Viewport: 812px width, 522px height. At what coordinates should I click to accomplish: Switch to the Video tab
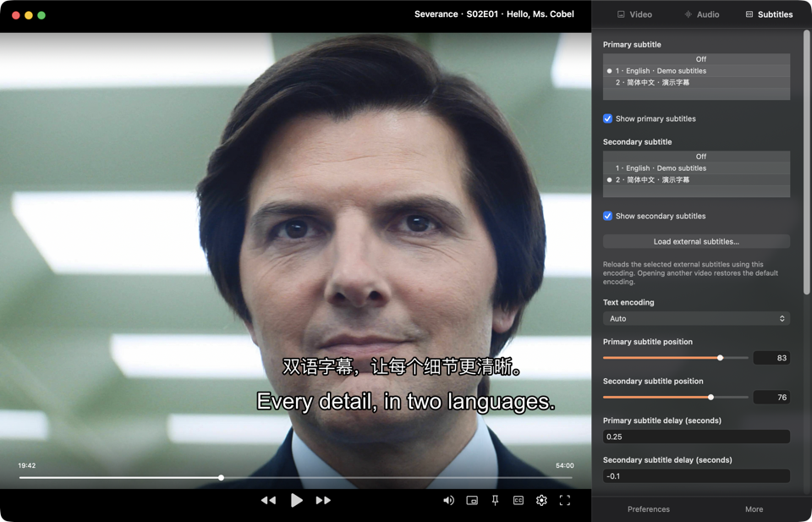coord(634,14)
